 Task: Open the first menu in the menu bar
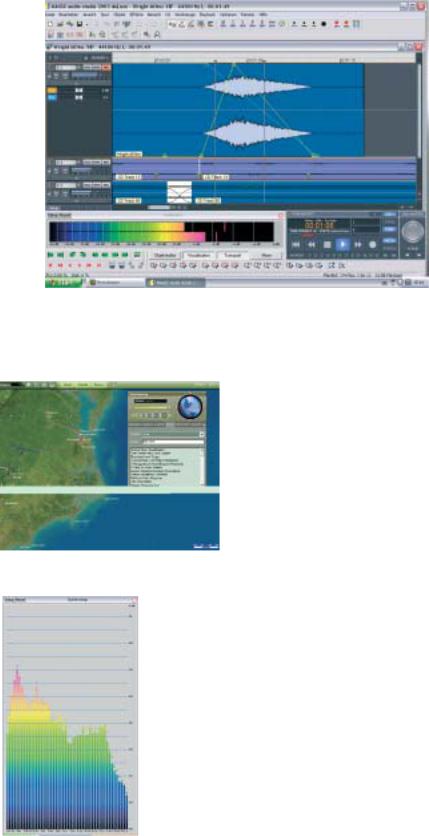click(50, 14)
